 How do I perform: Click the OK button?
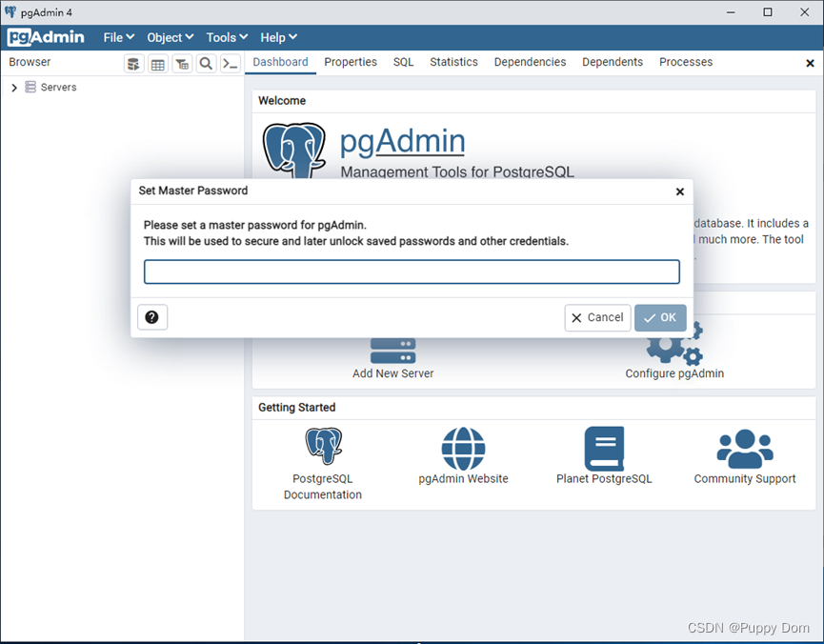(660, 317)
